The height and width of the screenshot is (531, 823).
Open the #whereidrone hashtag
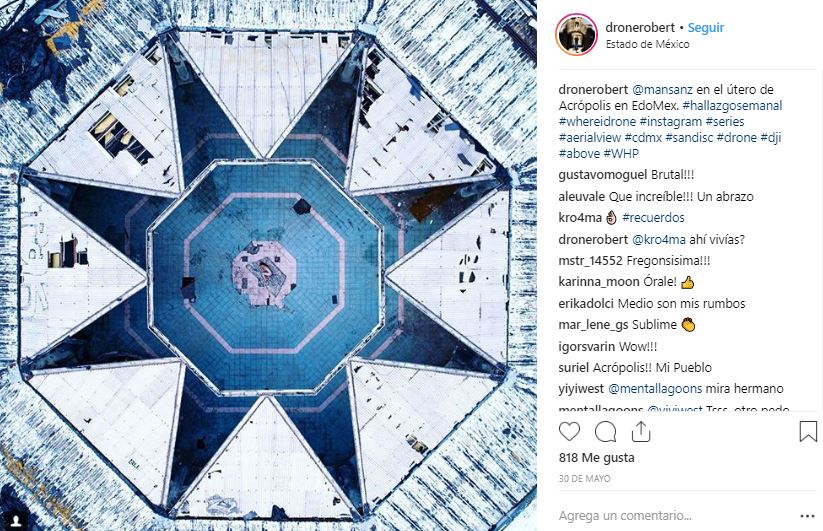coord(597,122)
